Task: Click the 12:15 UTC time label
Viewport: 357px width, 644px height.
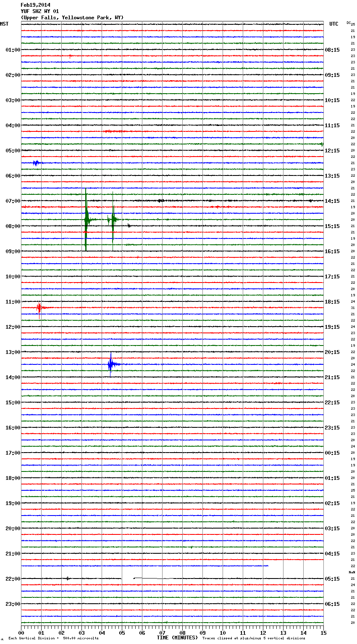Action: [332, 151]
